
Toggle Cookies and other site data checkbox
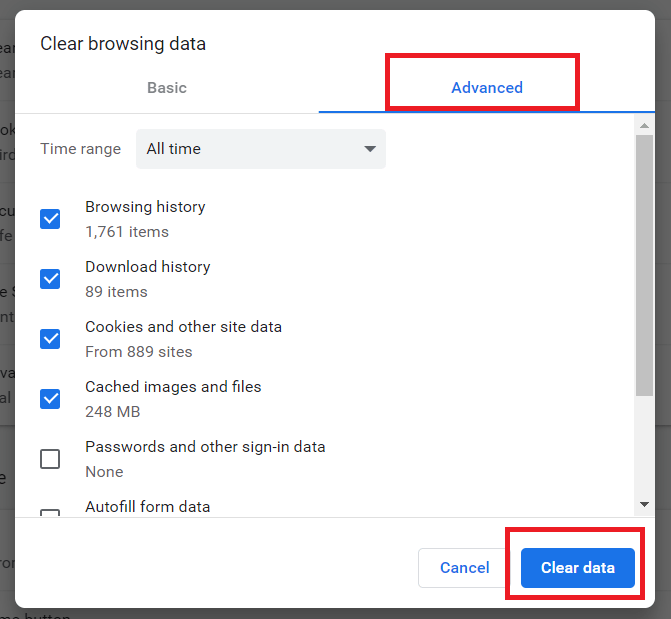[x=50, y=339]
